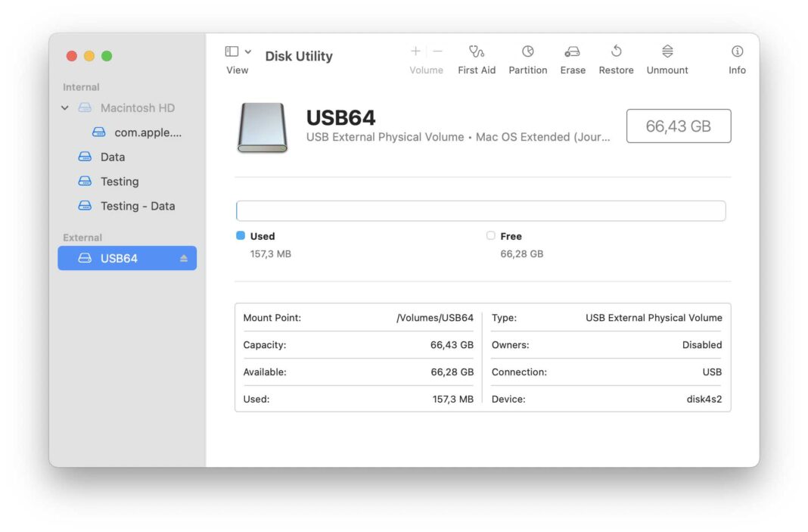Click the Used space legend indicator
The image size is (808, 532).
pos(241,235)
